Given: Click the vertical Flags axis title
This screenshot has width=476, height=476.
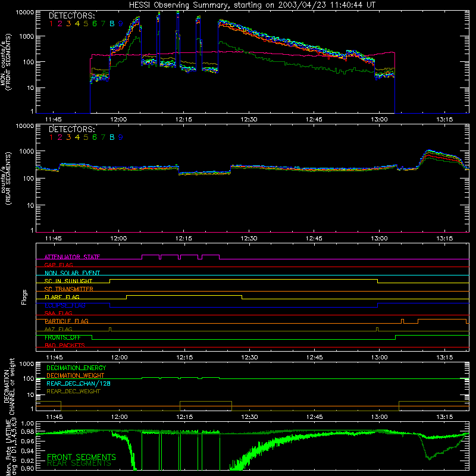Looking at the screenshot, I should pos(24,297).
